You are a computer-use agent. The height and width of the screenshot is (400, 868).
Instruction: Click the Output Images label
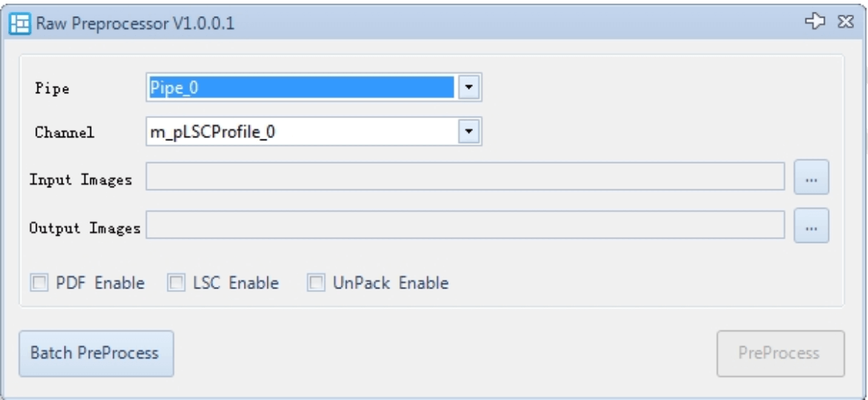84,227
